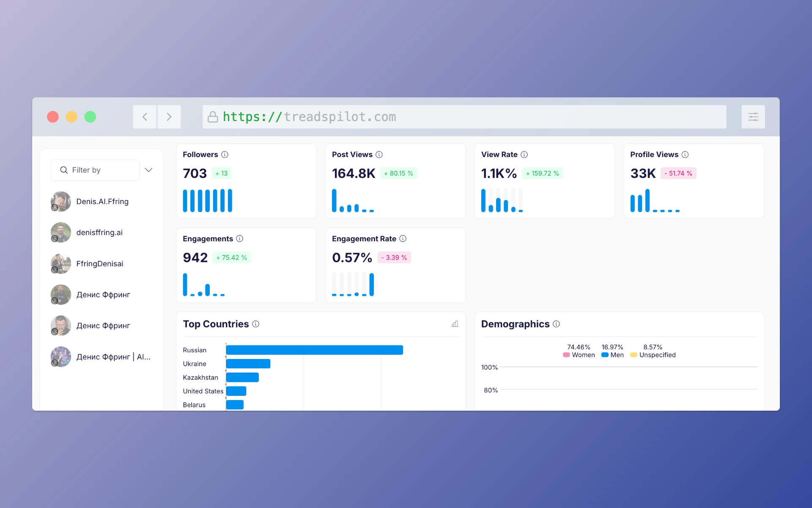The image size is (812, 508).
Task: Click the Followers info icon
Action: click(225, 155)
